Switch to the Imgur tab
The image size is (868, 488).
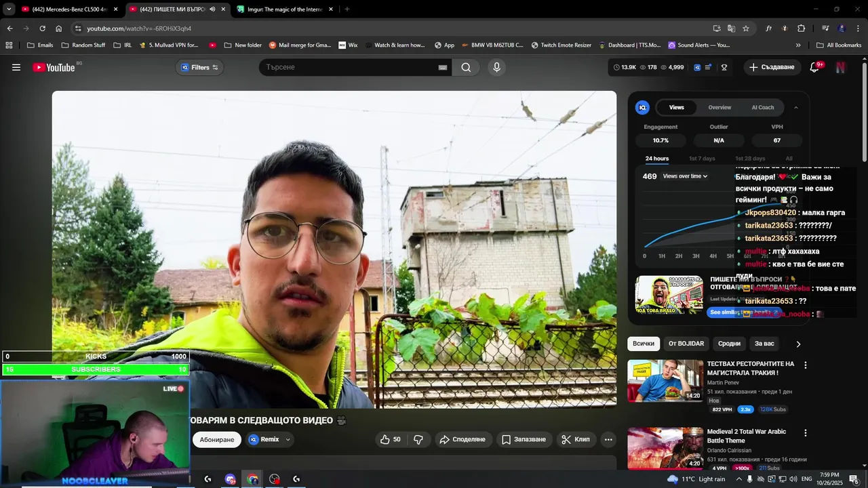(284, 9)
